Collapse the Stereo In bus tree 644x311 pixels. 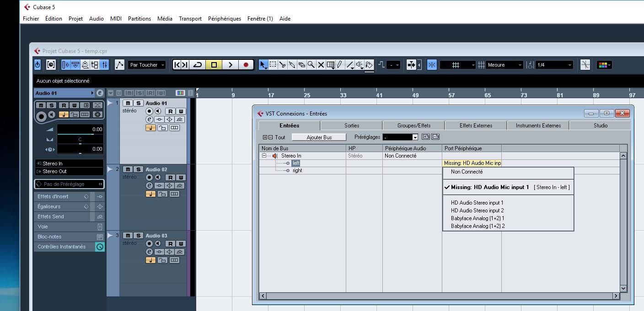264,156
